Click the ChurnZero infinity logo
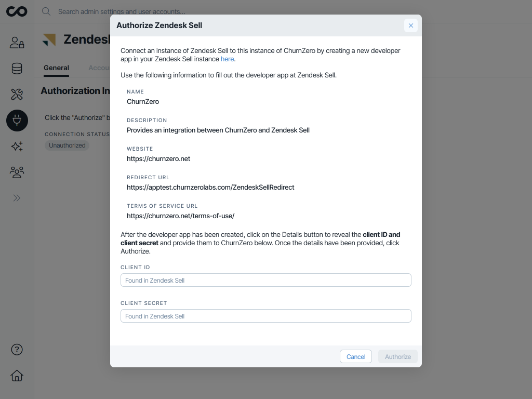 pyautogui.click(x=17, y=11)
